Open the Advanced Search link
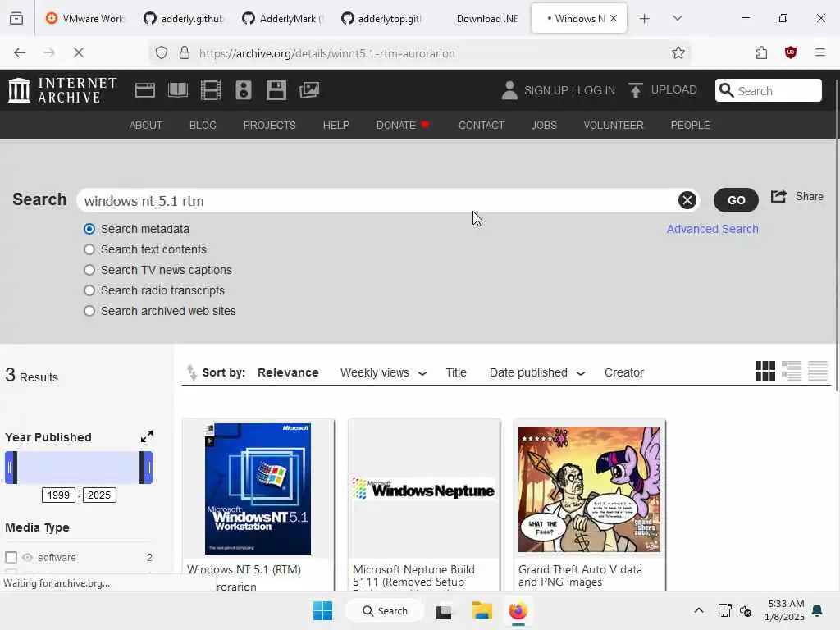This screenshot has width=840, height=630. [712, 229]
